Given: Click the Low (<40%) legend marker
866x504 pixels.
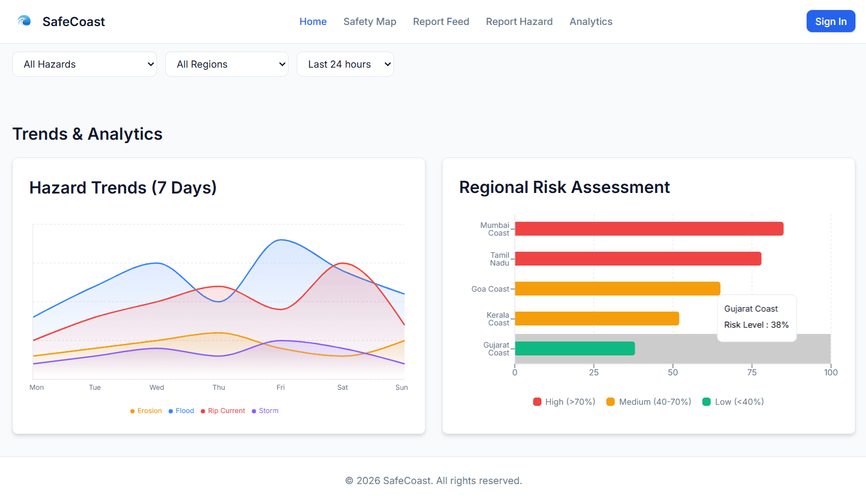Looking at the screenshot, I should [706, 401].
